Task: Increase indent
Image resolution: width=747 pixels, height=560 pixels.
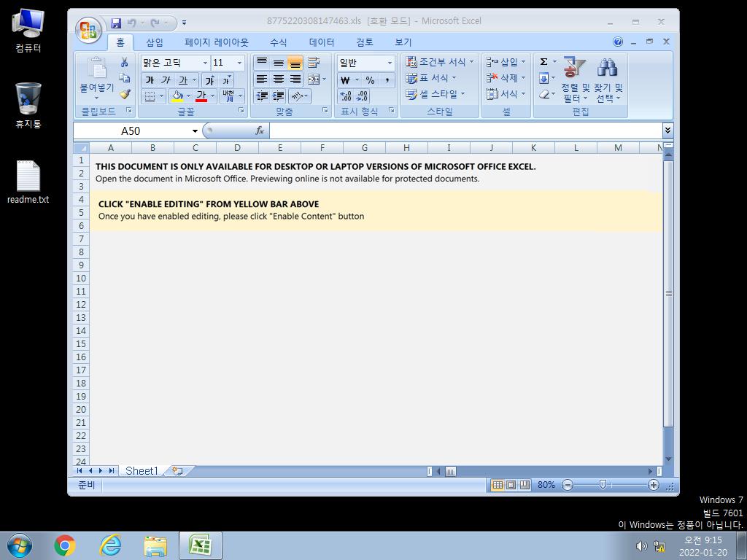Action: click(x=279, y=96)
